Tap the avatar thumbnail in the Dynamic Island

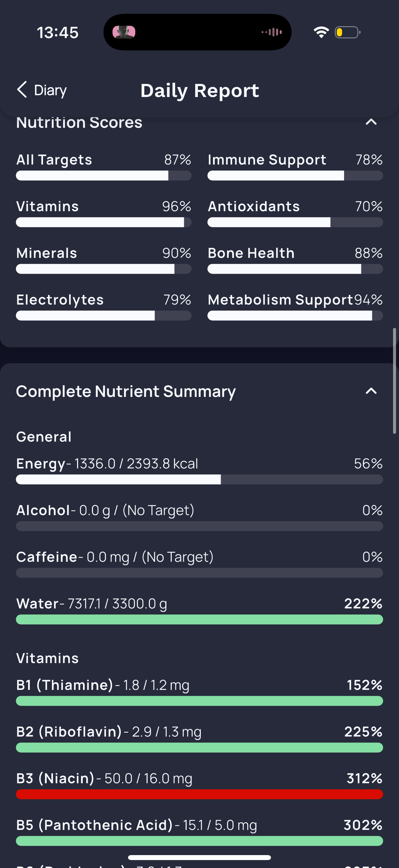[124, 32]
